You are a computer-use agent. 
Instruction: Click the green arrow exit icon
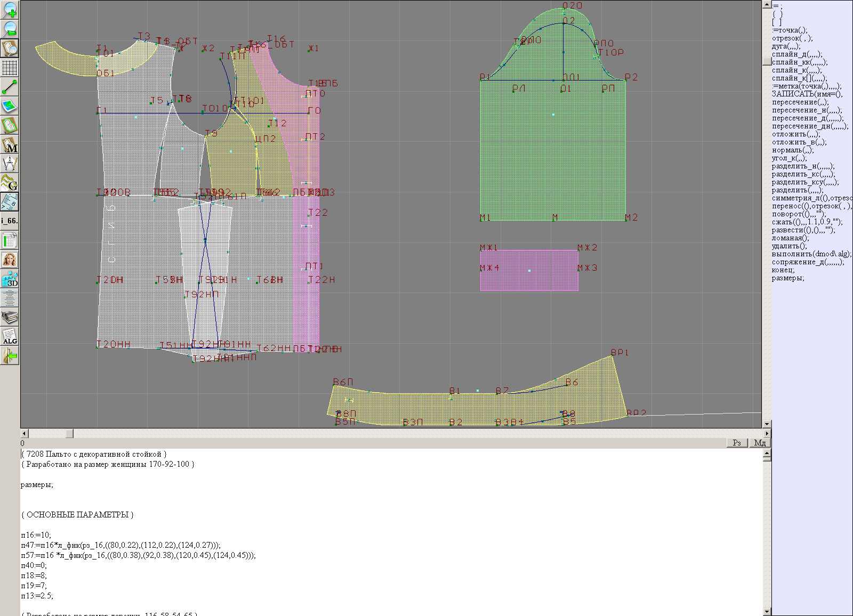[x=10, y=356]
